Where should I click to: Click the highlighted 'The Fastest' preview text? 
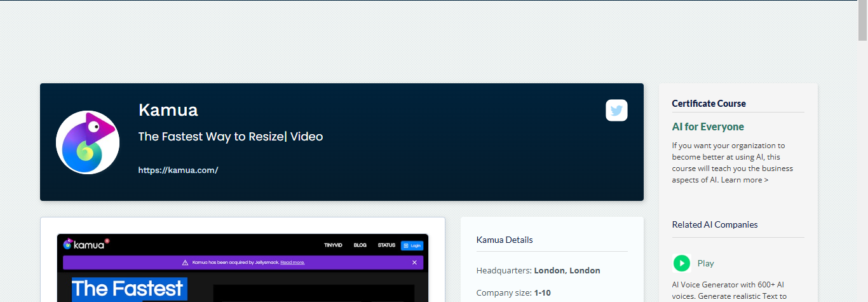click(x=130, y=289)
